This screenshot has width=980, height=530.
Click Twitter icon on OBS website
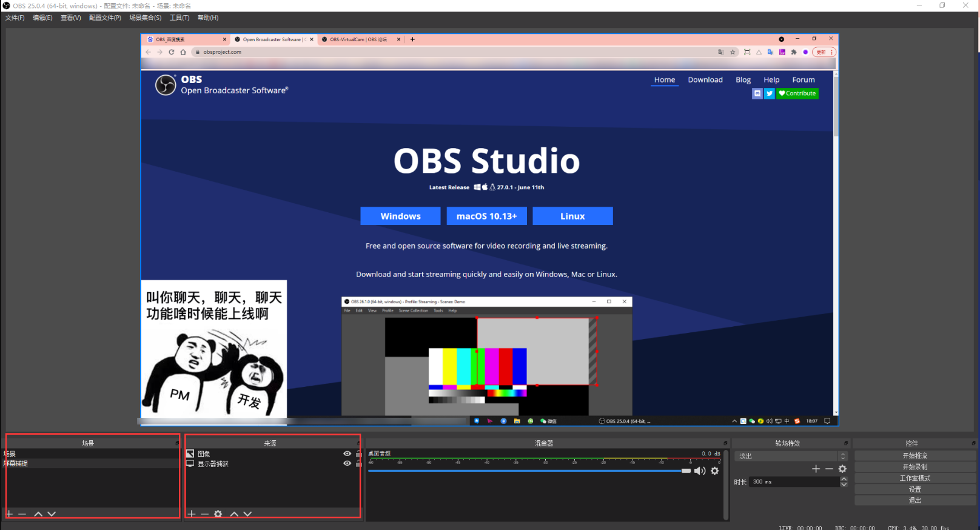pos(770,93)
